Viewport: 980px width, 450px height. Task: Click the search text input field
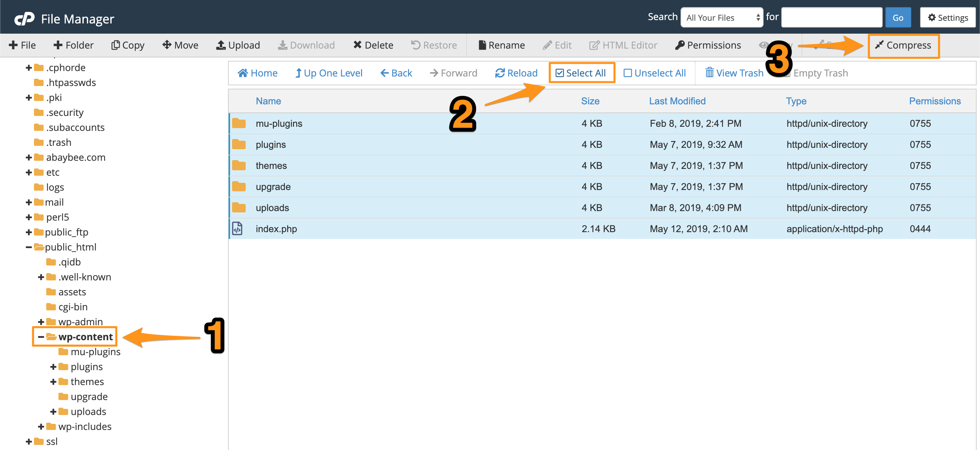[x=831, y=17]
